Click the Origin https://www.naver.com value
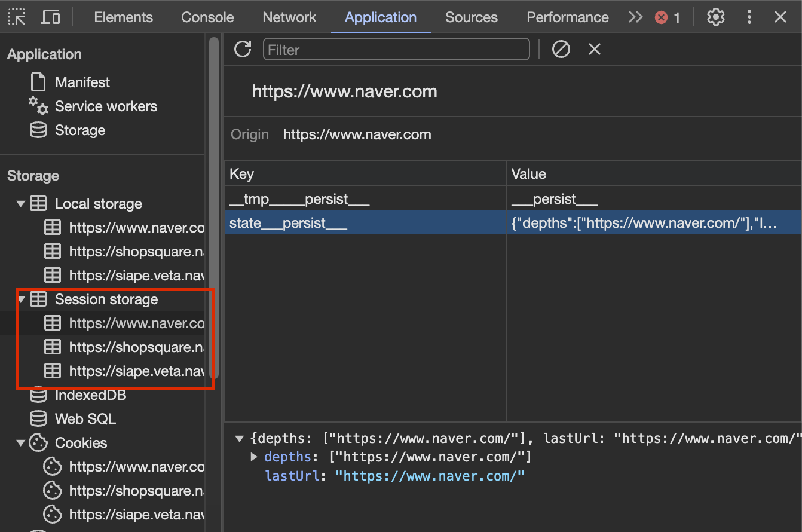Viewport: 802px width, 532px height. pyautogui.click(x=357, y=134)
